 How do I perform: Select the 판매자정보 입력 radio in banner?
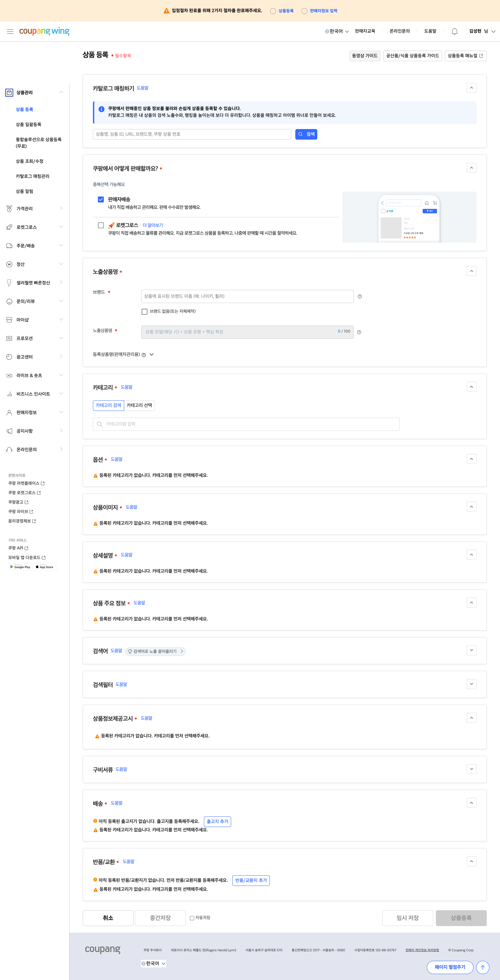click(304, 11)
